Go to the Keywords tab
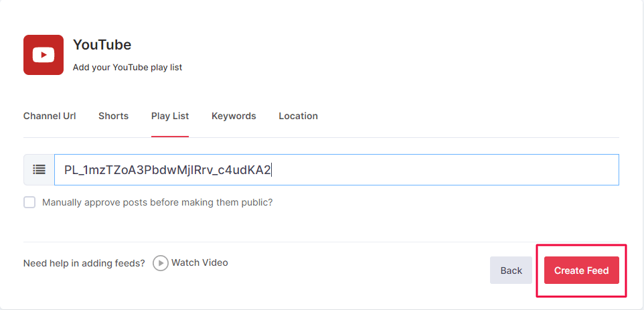The width and height of the screenshot is (644, 310). [x=234, y=116]
